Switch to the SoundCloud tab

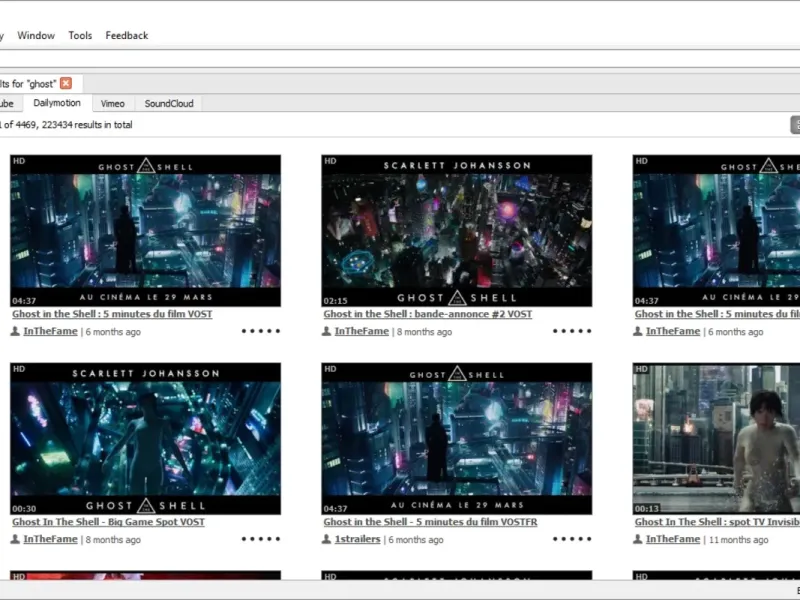(x=169, y=104)
